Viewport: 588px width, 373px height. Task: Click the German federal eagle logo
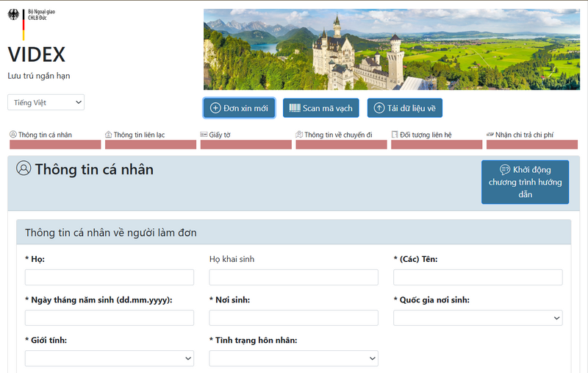[13, 15]
